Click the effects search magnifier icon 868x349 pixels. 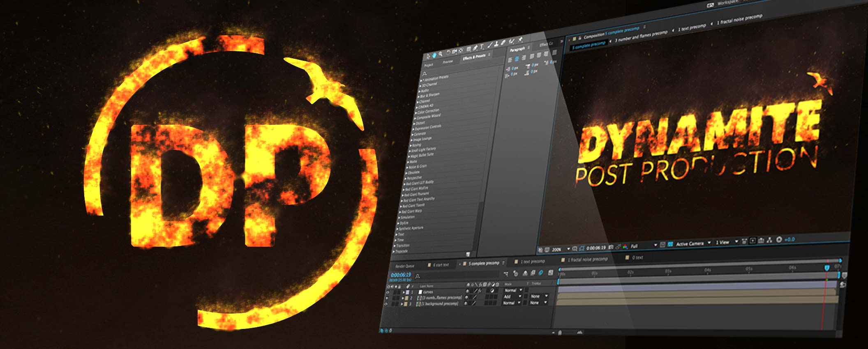click(x=425, y=74)
